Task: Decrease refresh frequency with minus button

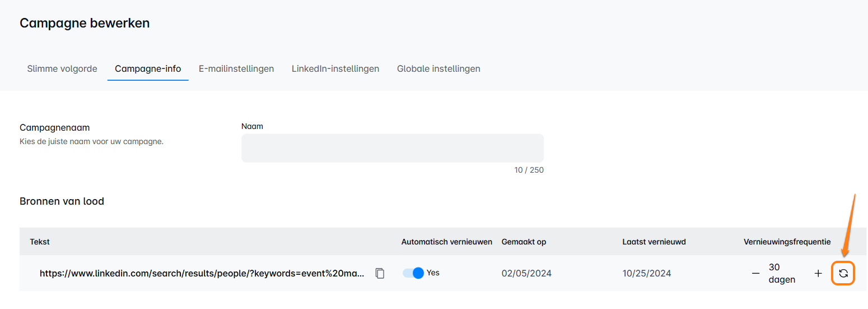Action: click(755, 274)
